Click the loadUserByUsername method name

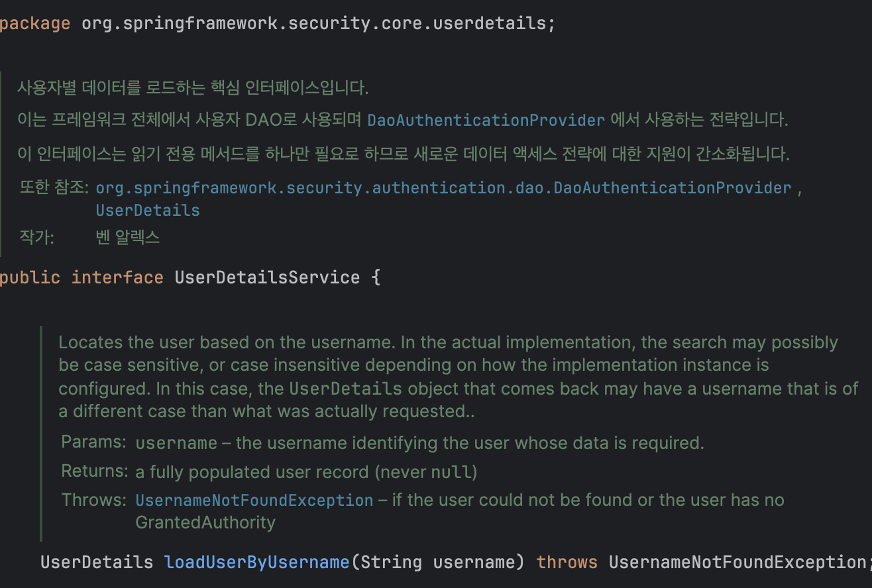point(256,562)
